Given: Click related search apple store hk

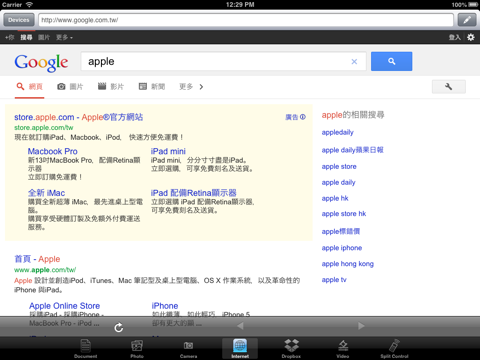Looking at the screenshot, I should 344,214.
